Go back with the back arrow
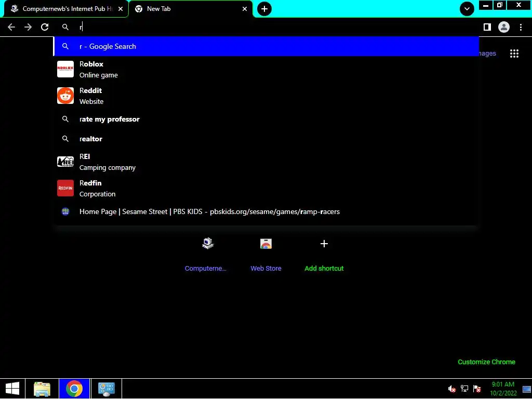The height and width of the screenshot is (399, 532). [11, 27]
